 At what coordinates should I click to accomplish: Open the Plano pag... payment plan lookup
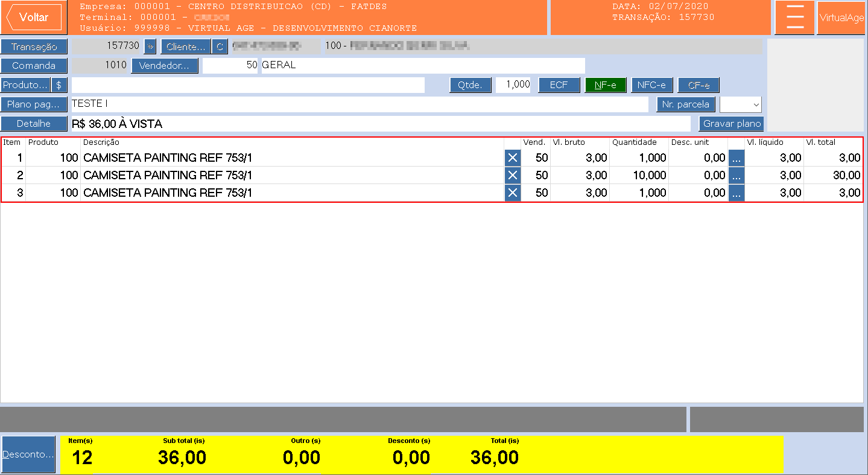click(x=34, y=104)
